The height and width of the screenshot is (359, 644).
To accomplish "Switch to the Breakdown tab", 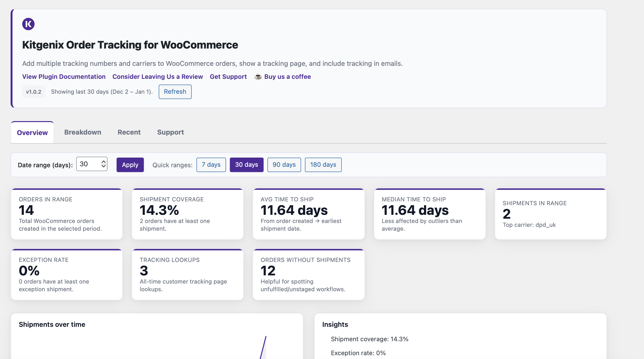I will pyautogui.click(x=82, y=132).
